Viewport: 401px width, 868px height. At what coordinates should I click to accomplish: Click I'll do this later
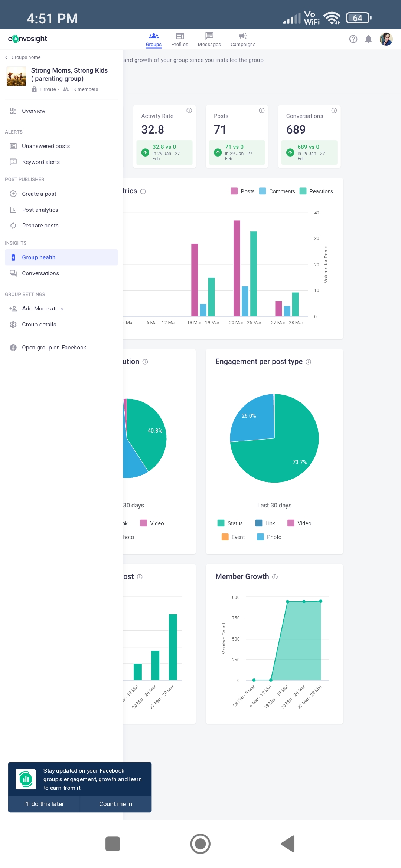[x=44, y=804]
